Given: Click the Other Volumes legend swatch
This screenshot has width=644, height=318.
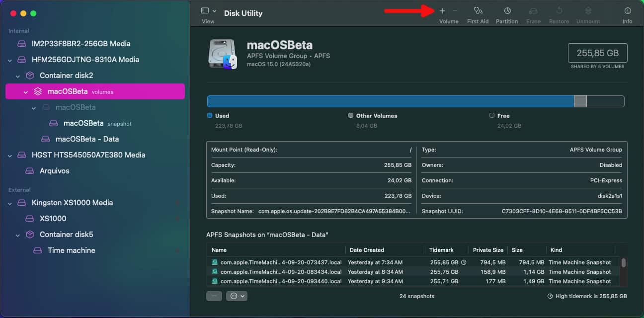Looking at the screenshot, I should pos(351,115).
